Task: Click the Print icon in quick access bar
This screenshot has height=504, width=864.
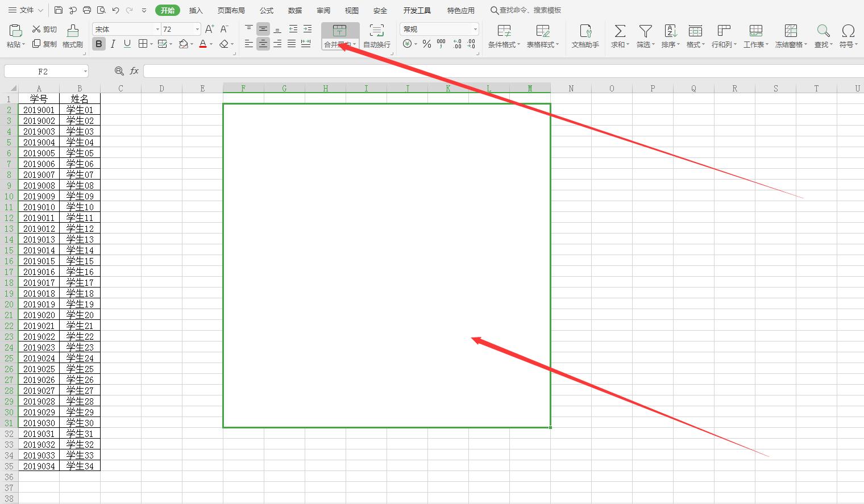Action: point(87,10)
